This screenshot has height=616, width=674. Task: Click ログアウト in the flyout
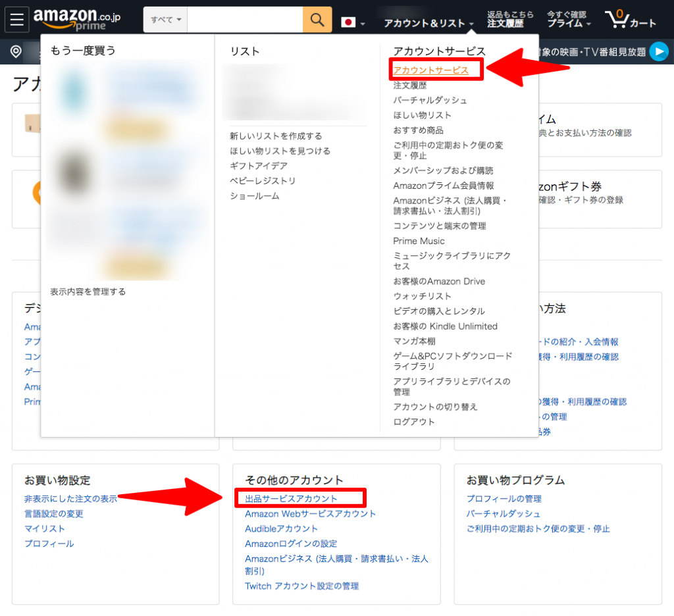[413, 422]
